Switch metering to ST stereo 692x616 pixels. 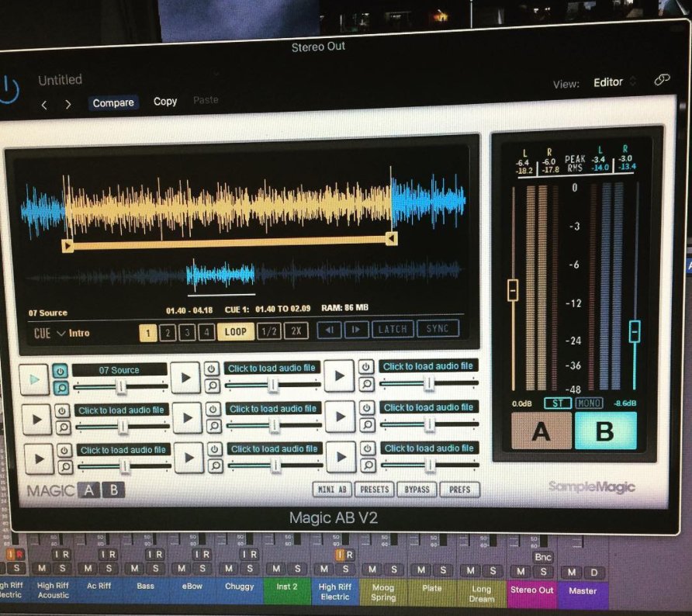coord(558,403)
